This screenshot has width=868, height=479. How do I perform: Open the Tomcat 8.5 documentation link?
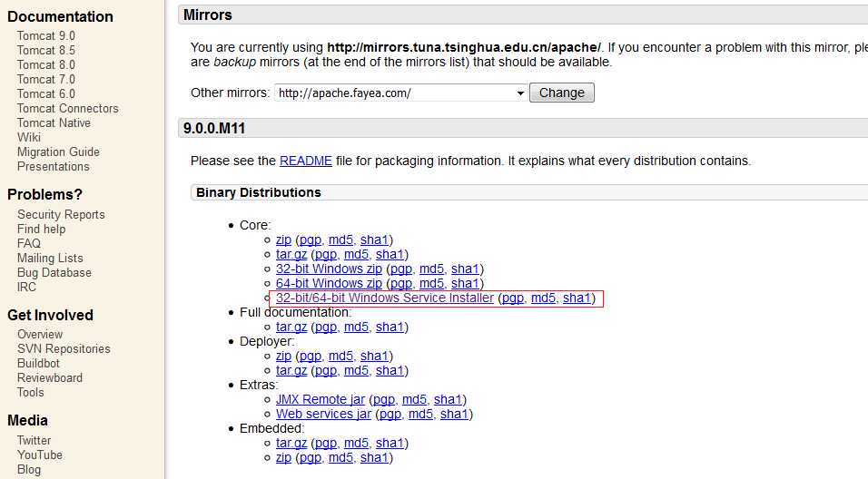pyautogui.click(x=46, y=50)
